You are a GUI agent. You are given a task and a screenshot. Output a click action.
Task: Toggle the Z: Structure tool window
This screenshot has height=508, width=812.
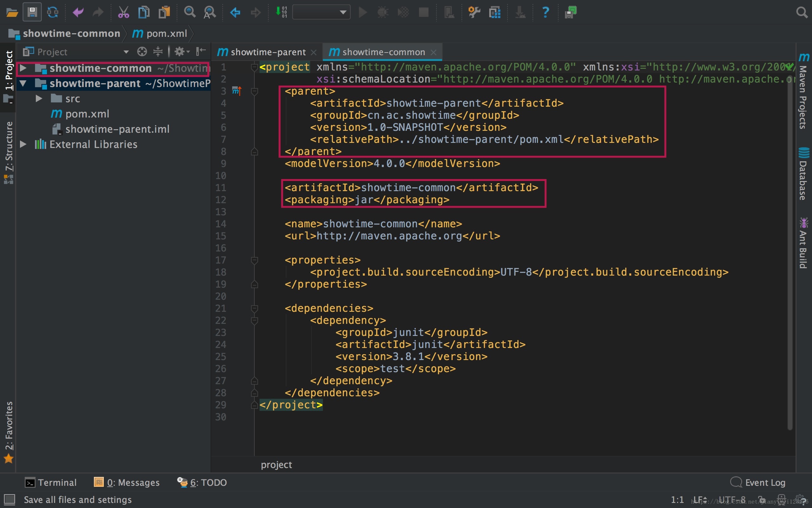click(8, 152)
